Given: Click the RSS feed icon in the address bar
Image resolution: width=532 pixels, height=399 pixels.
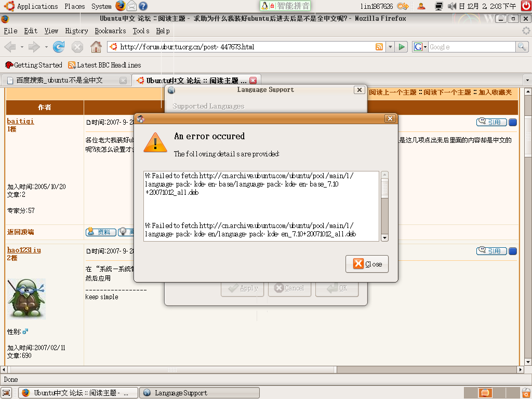Looking at the screenshot, I should (379, 47).
